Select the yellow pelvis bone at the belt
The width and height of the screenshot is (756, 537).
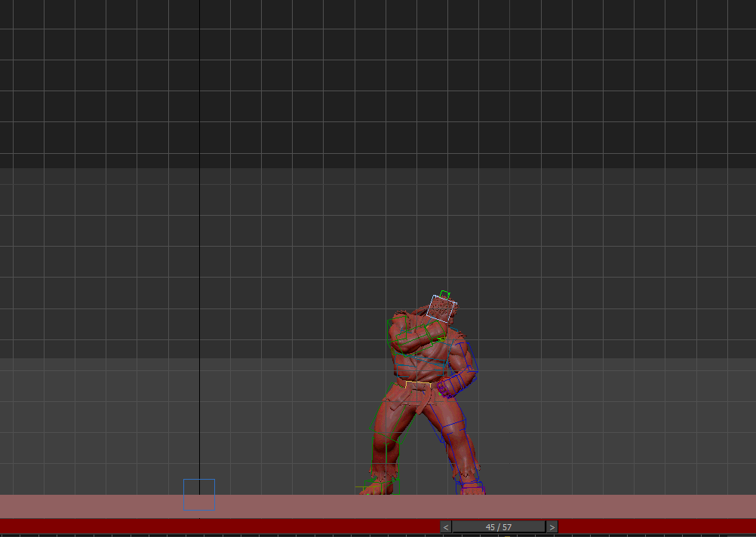pos(419,385)
